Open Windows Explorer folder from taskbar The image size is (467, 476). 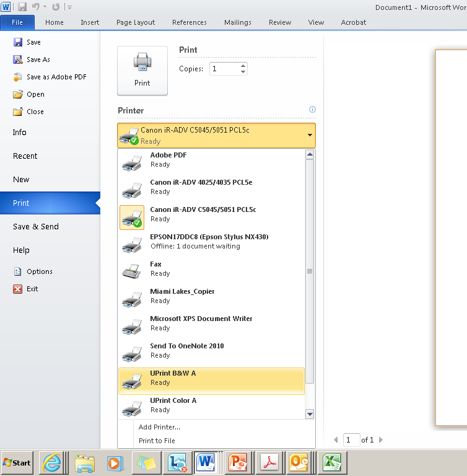point(85,463)
